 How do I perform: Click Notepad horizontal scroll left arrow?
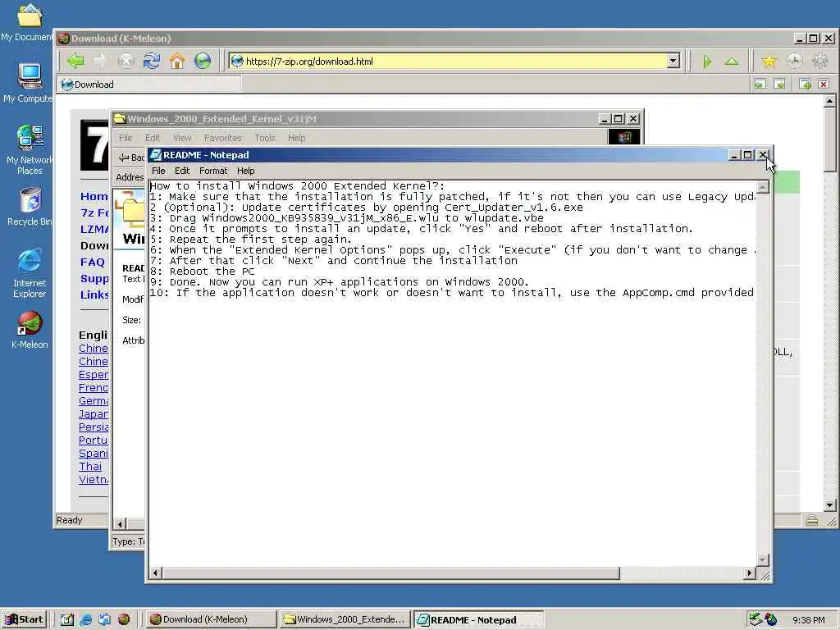click(155, 573)
